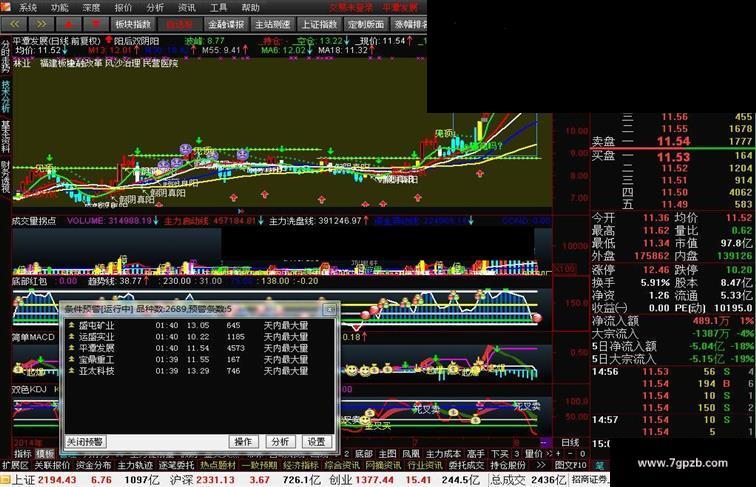
Task: Select the 凤凰 indicator tab
Action: click(x=411, y=454)
